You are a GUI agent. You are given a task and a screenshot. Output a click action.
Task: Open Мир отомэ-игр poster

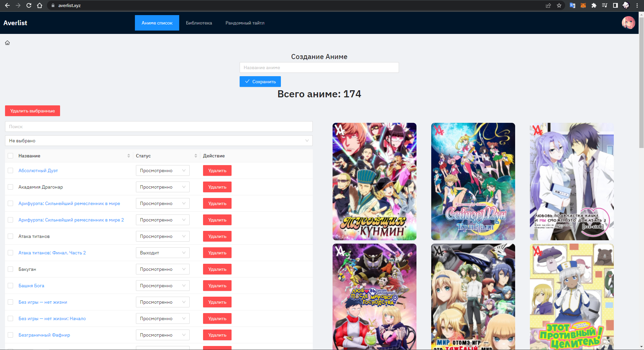point(473,297)
